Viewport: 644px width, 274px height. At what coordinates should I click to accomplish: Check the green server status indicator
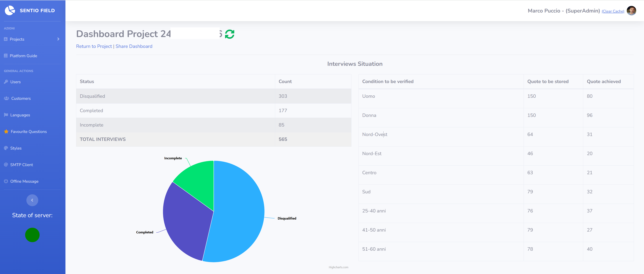[32, 235]
